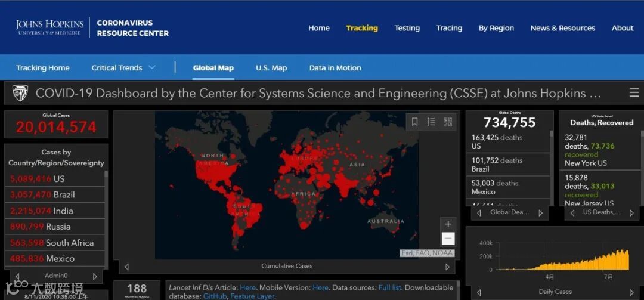This screenshot has width=644, height=300.
Task: Zoom out on the map with minus button
Action: [448, 239]
